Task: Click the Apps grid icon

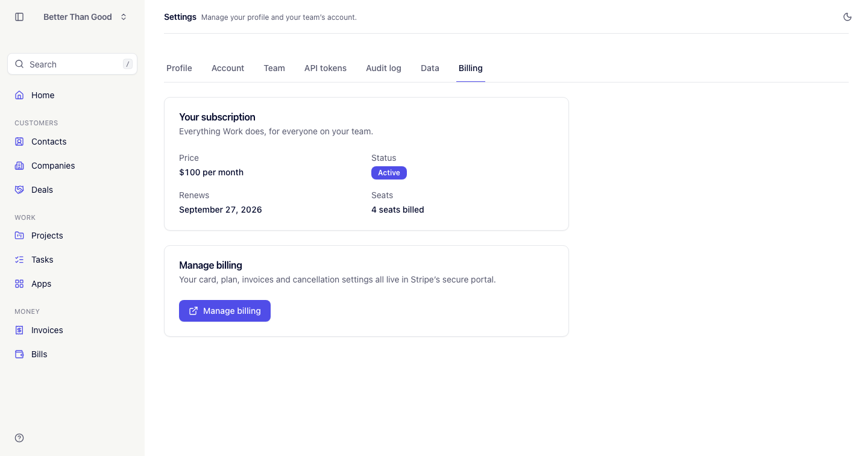Action: tap(19, 284)
